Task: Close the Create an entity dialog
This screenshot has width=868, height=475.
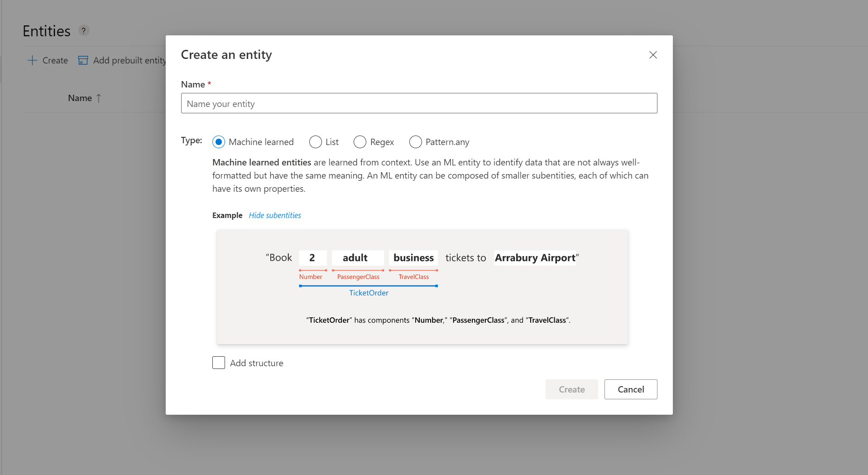Action: pos(652,55)
